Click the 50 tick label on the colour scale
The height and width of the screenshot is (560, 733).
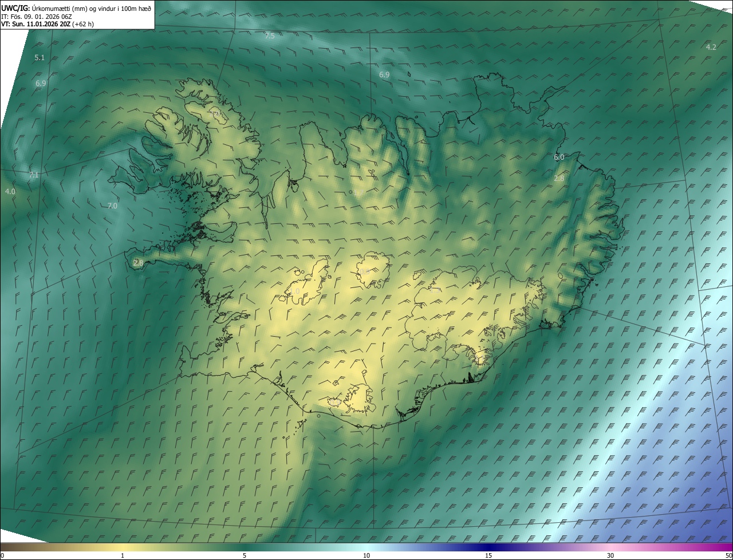(x=728, y=556)
